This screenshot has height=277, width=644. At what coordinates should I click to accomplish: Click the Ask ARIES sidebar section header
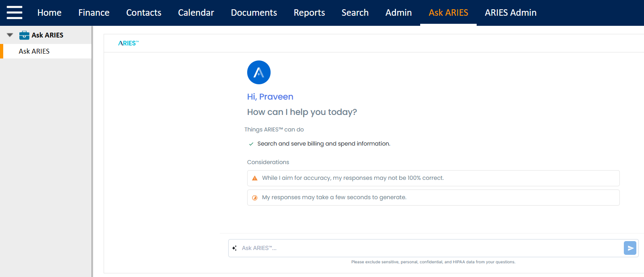(x=46, y=35)
